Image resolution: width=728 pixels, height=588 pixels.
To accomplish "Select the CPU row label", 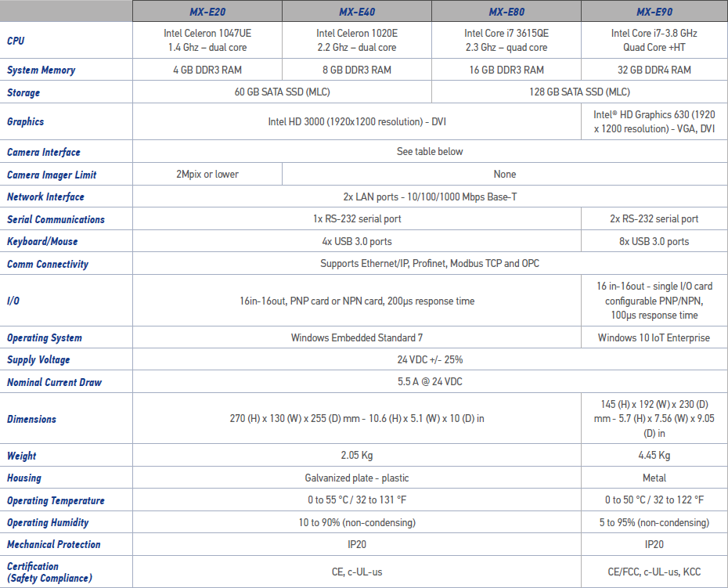I will click(x=16, y=41).
